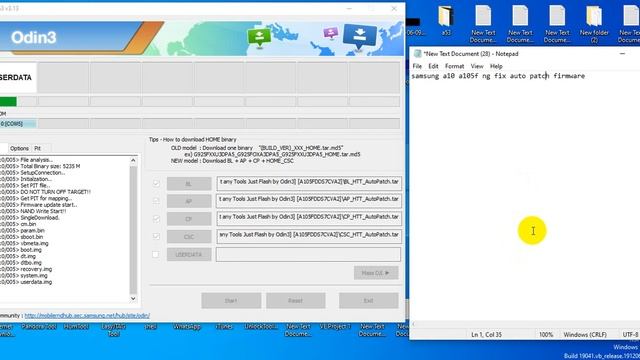Click the CP_HTT_AutoPatch.tar path field
This screenshot has height=360, width=640.
pos(309,219)
